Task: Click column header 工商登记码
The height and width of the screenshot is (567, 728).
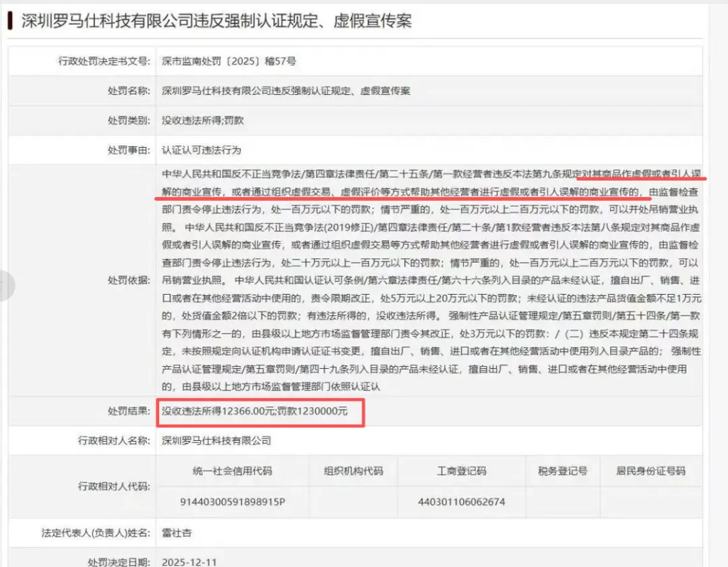Action: pos(462,471)
